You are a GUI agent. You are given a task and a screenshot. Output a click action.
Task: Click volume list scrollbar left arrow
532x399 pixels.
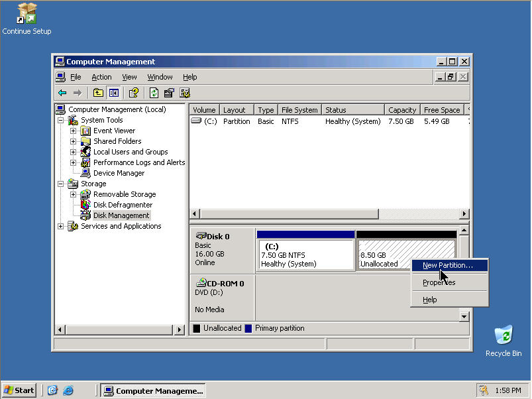tap(194, 213)
